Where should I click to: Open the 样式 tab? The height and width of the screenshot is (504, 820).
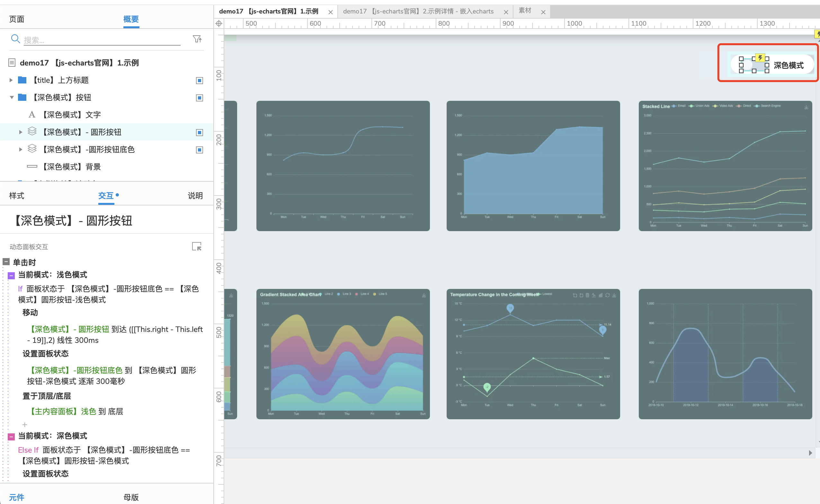(17, 196)
